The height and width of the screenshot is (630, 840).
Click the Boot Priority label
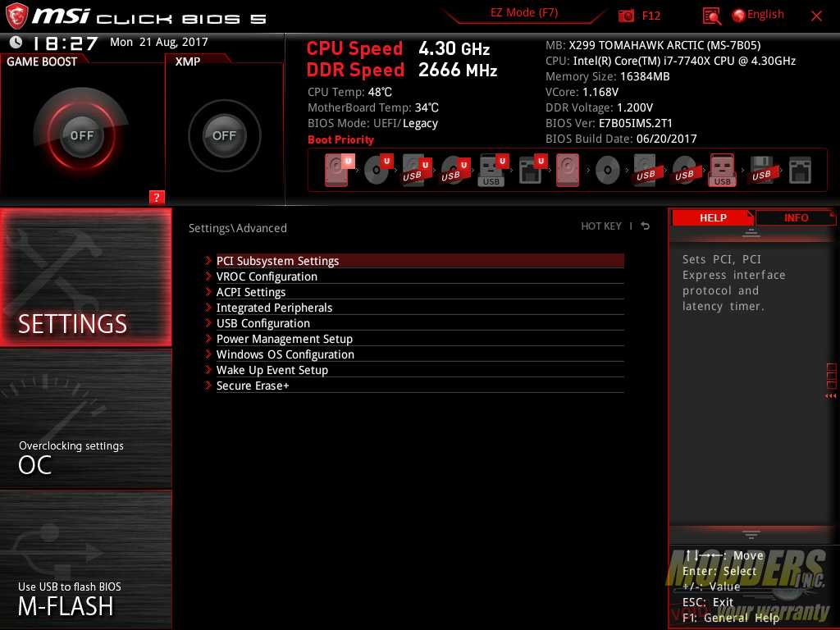click(x=340, y=139)
